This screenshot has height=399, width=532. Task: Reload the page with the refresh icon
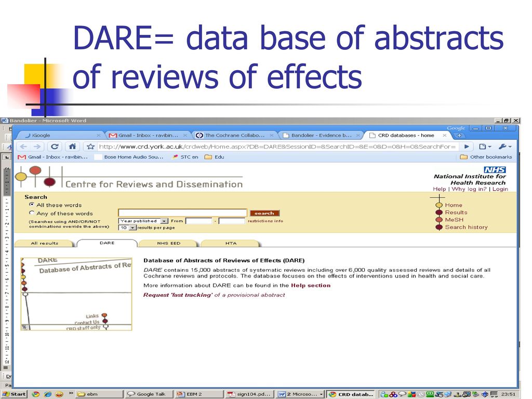(x=55, y=147)
